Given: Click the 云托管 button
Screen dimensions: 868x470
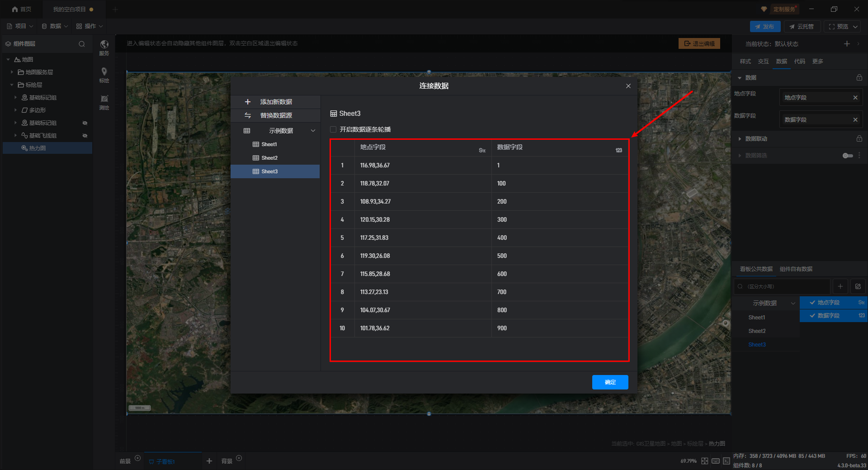Looking at the screenshot, I should [802, 27].
